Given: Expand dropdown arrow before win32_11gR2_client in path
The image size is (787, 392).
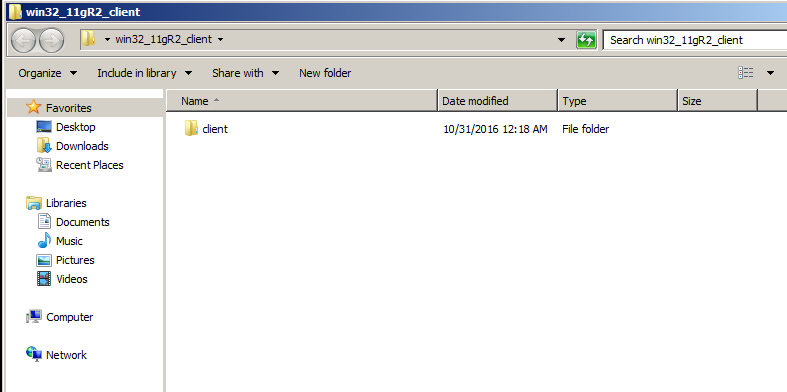Looking at the screenshot, I should click(107, 39).
